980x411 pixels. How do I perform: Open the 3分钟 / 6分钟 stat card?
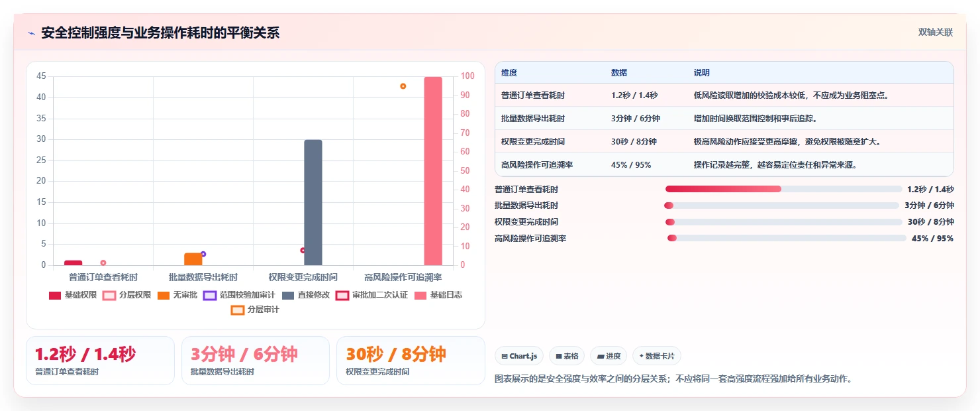[256, 361]
